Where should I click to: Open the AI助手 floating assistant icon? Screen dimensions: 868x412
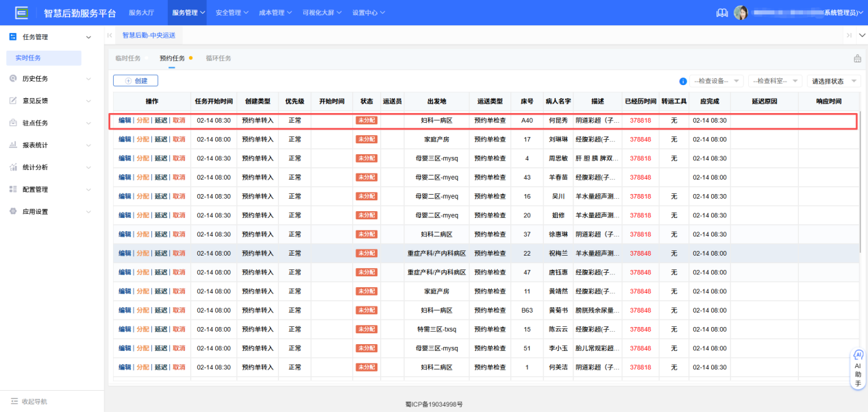pyautogui.click(x=857, y=367)
